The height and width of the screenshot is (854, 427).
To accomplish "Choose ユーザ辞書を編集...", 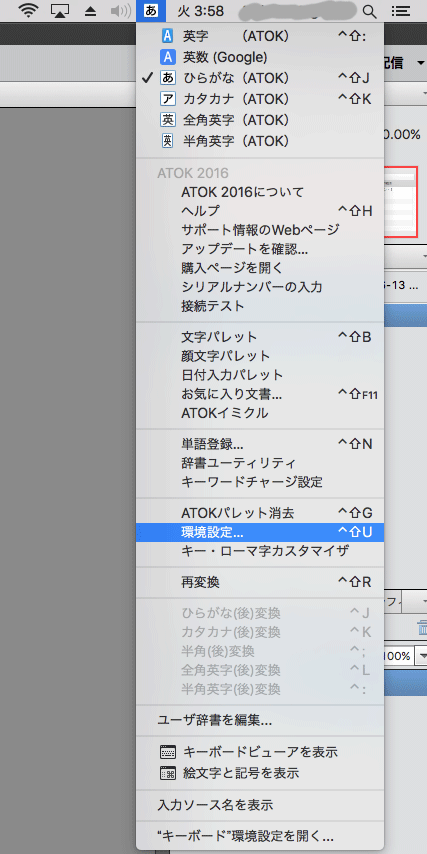I will (260, 721).
